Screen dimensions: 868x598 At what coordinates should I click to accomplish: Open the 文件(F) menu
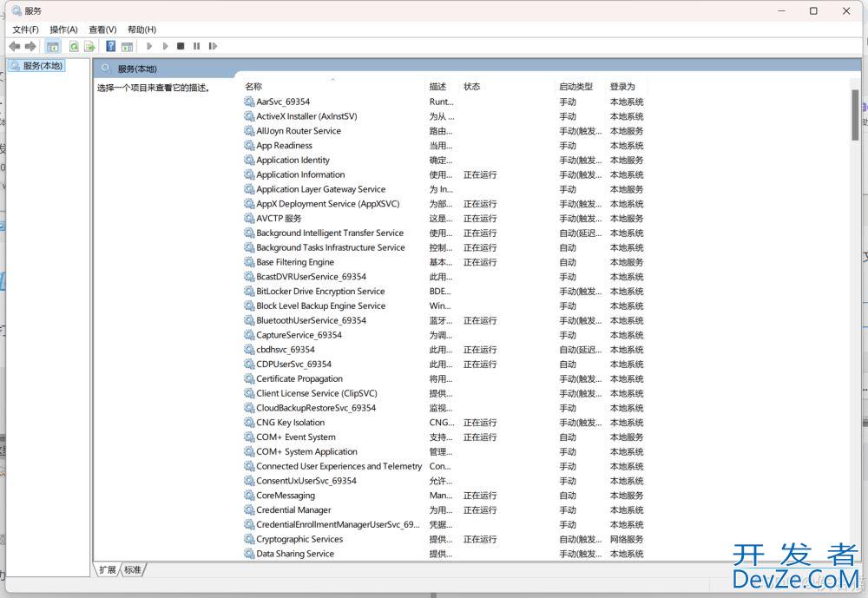(x=25, y=30)
